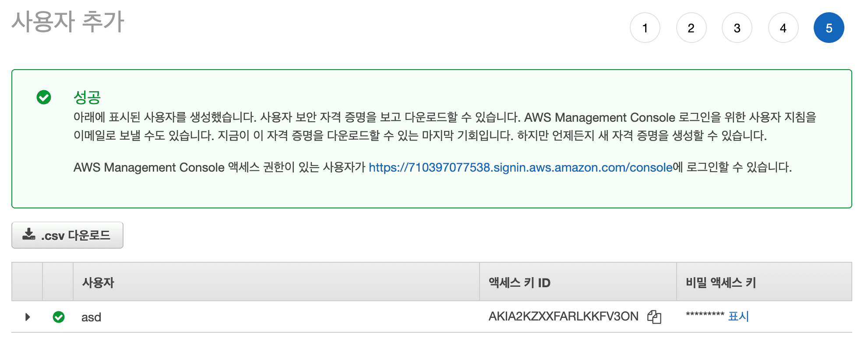The width and height of the screenshot is (868, 345).
Task: Click the 액세스 키 ID column header
Action: click(519, 283)
